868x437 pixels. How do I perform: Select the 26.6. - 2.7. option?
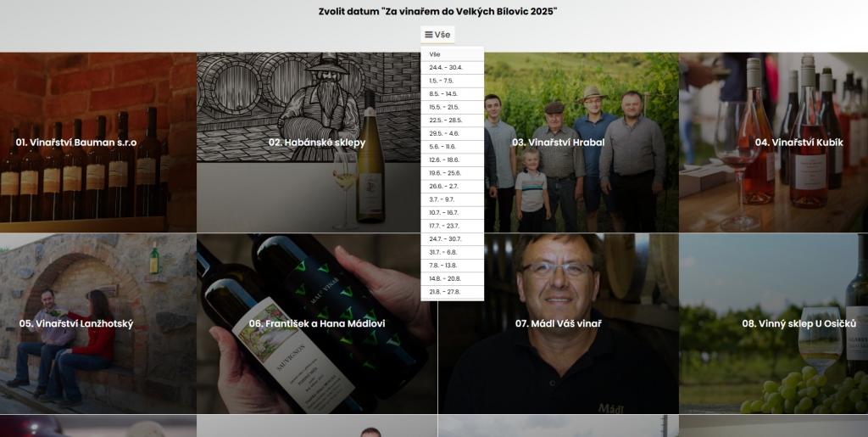click(x=453, y=186)
